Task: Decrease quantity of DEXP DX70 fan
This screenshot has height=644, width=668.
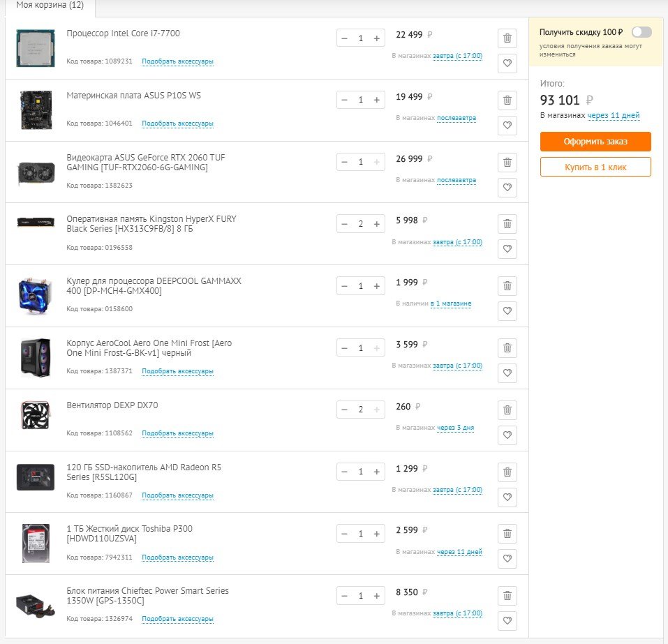Action: point(345,410)
